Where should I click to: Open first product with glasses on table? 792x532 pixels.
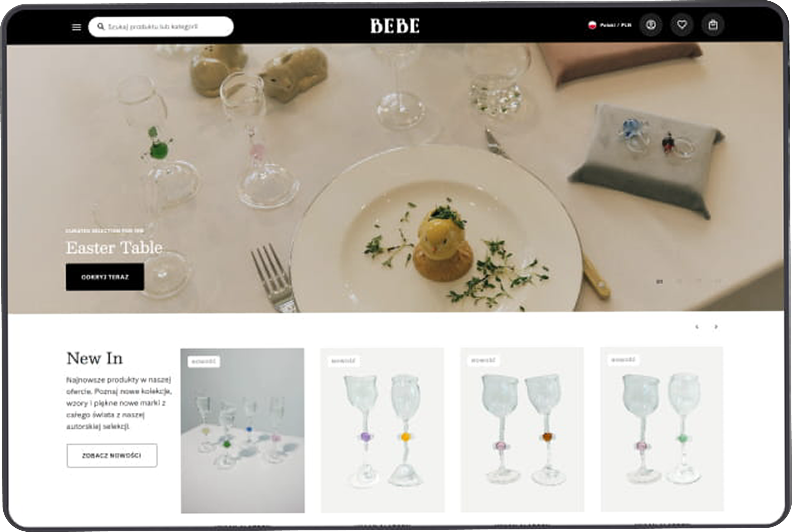point(243,430)
